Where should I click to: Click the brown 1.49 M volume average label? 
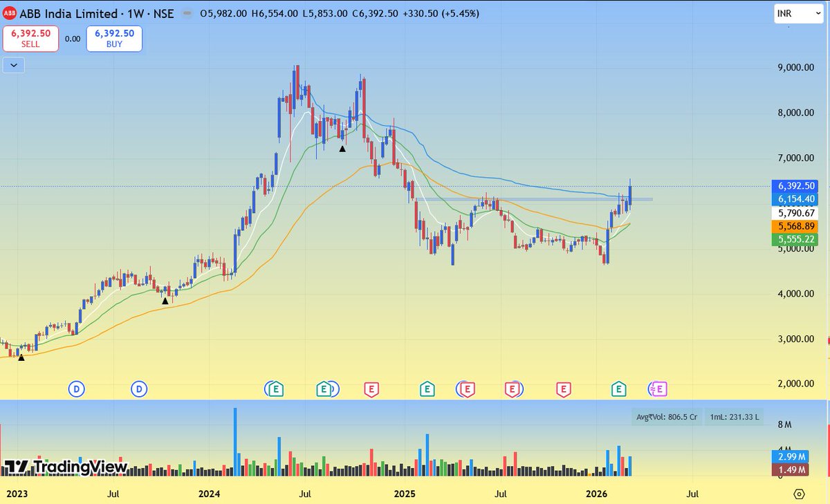pos(788,470)
